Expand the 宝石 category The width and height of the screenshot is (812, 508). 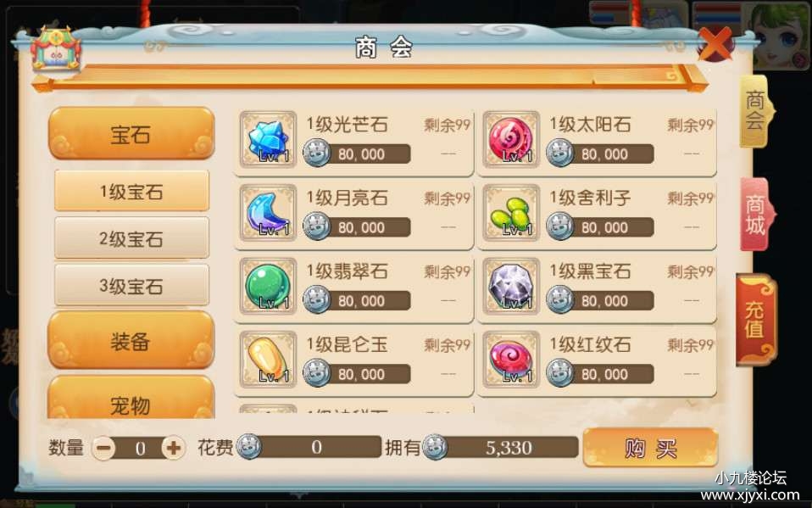131,134
